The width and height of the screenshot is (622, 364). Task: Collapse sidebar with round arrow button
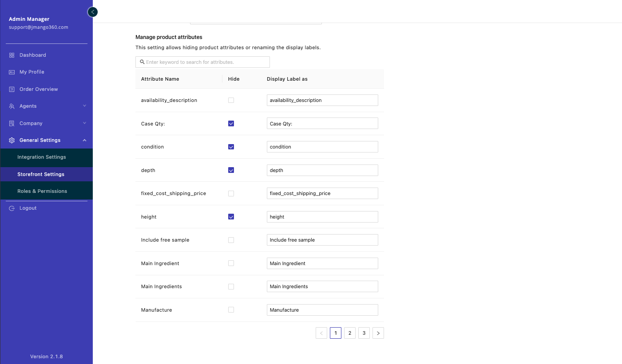[92, 12]
